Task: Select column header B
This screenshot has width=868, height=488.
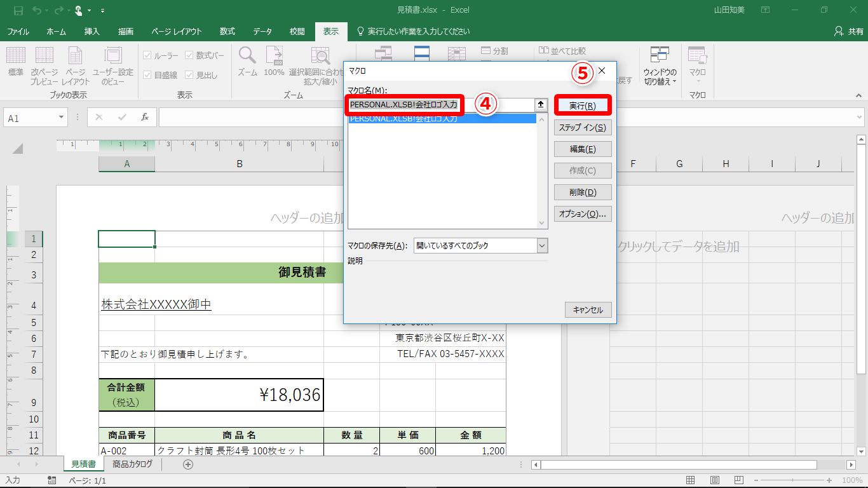Action: 240,164
